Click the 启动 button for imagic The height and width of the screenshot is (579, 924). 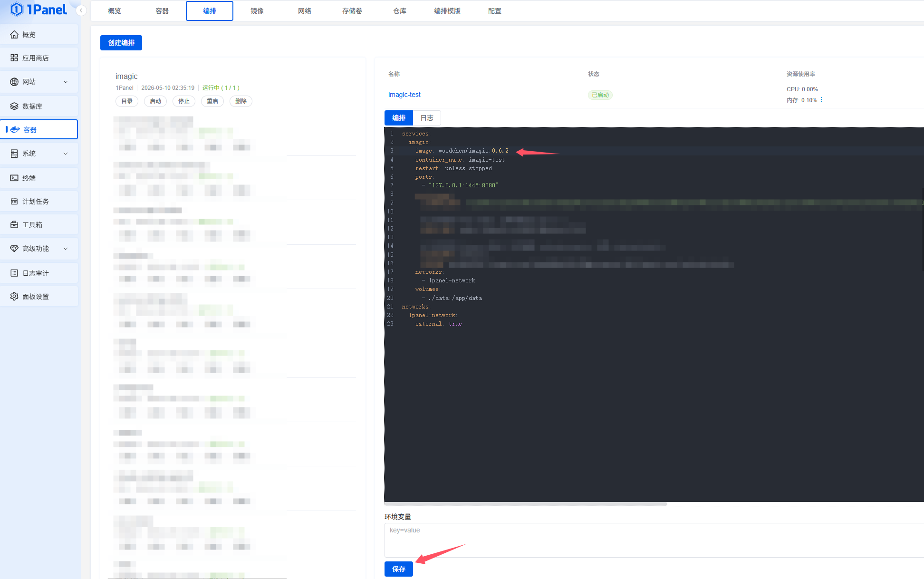coord(155,101)
